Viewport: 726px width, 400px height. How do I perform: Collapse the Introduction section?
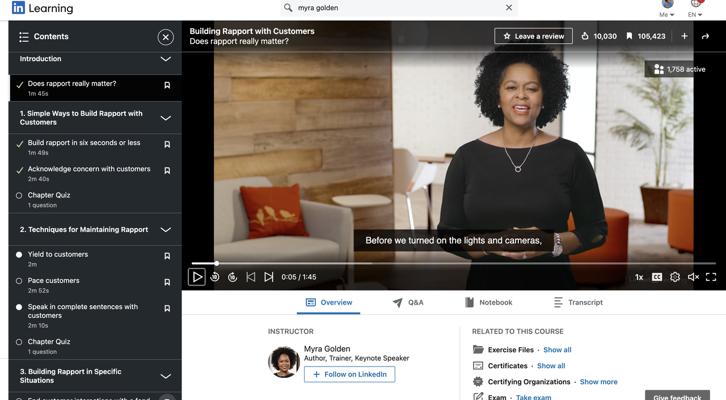pyautogui.click(x=166, y=59)
